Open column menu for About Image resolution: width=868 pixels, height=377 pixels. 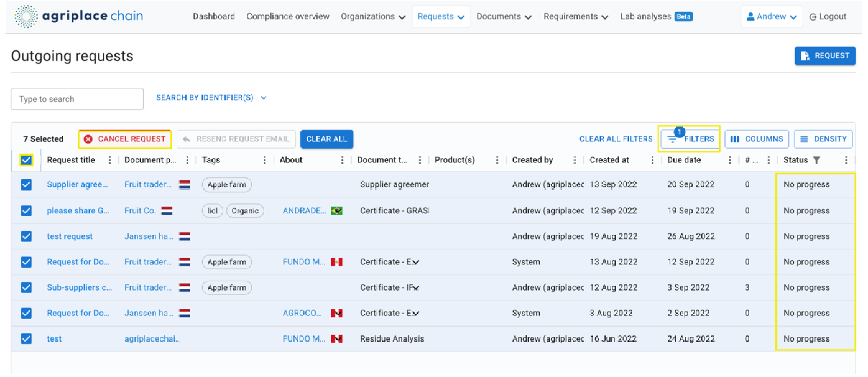(342, 160)
